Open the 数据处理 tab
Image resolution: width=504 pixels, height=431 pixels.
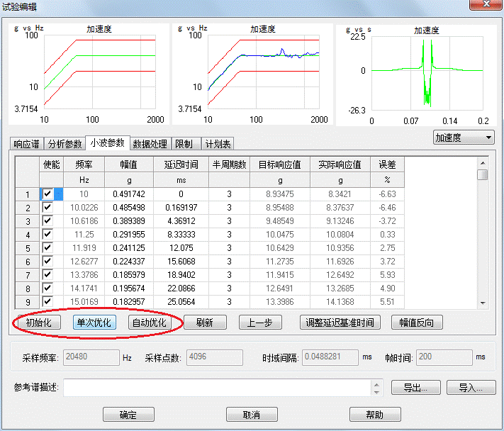pos(150,144)
